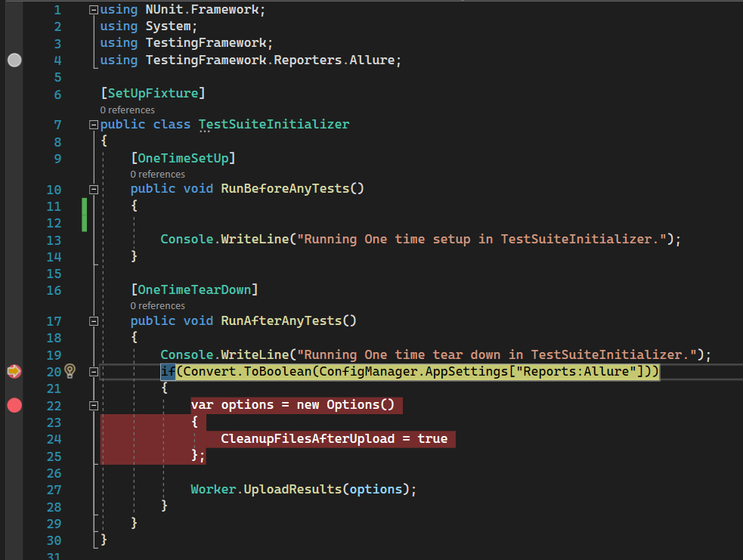Click "Running One time setup" string on line 13
The height and width of the screenshot is (560, 743).
coord(481,240)
